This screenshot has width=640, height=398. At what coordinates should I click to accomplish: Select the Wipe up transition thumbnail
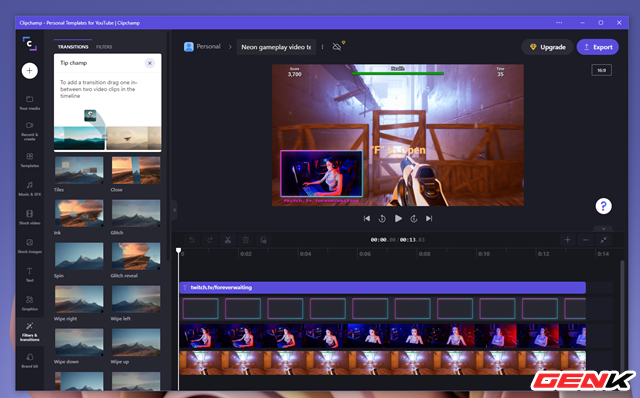coord(136,342)
